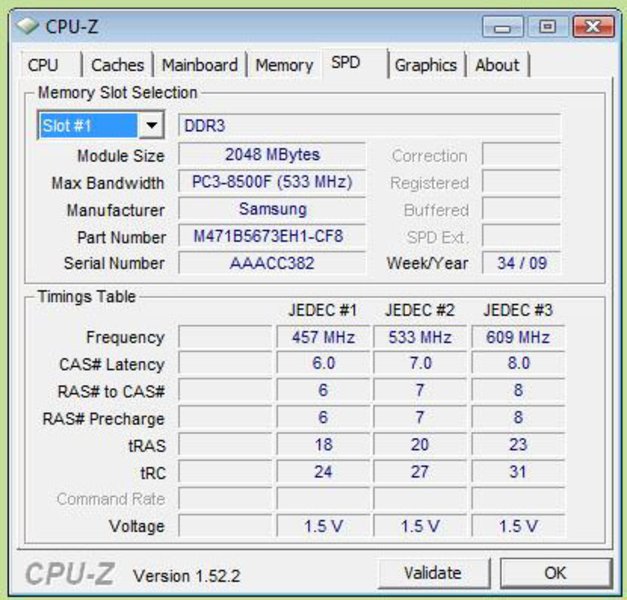Click the Command Rate row label
Image resolution: width=627 pixels, height=600 pixels.
(x=111, y=499)
